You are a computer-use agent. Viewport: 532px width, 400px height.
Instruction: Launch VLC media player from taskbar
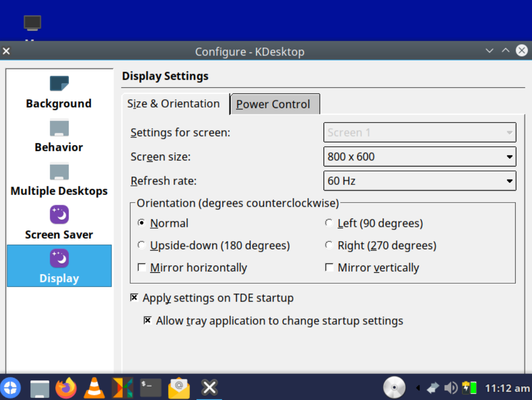(94, 388)
